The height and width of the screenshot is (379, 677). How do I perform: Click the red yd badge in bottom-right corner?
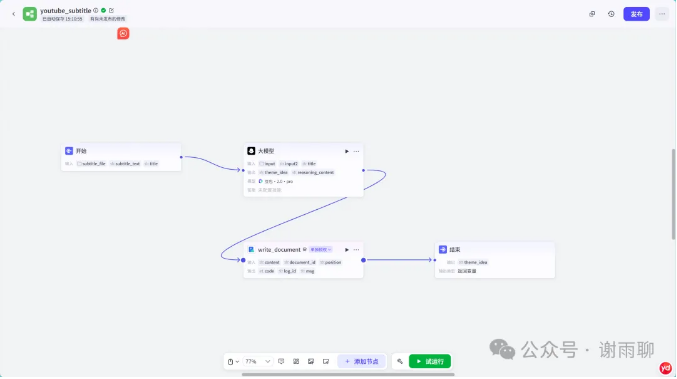[x=665, y=368]
